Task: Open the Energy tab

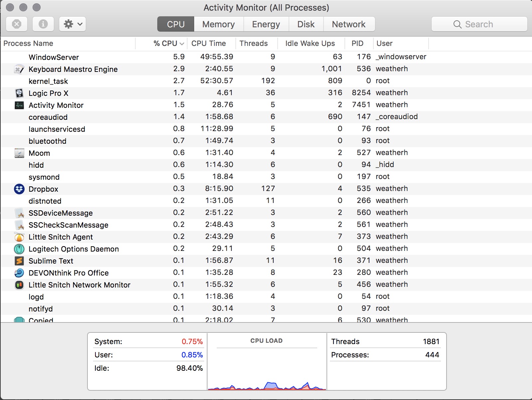Action: coord(266,24)
